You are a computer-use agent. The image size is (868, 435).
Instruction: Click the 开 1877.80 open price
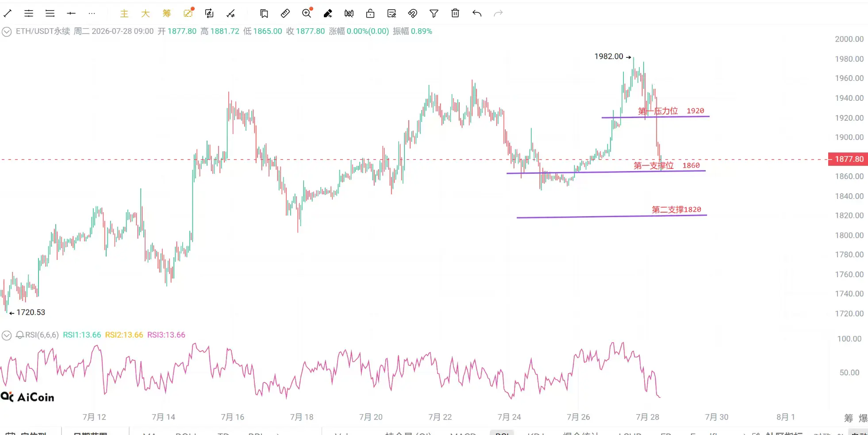pyautogui.click(x=177, y=31)
